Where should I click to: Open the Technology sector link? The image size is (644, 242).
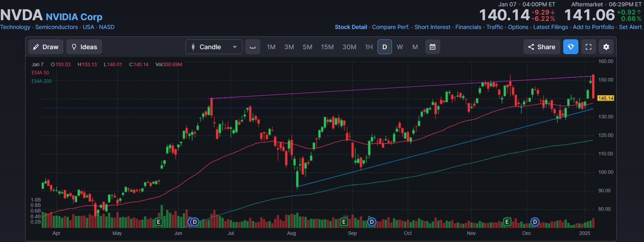click(15, 27)
